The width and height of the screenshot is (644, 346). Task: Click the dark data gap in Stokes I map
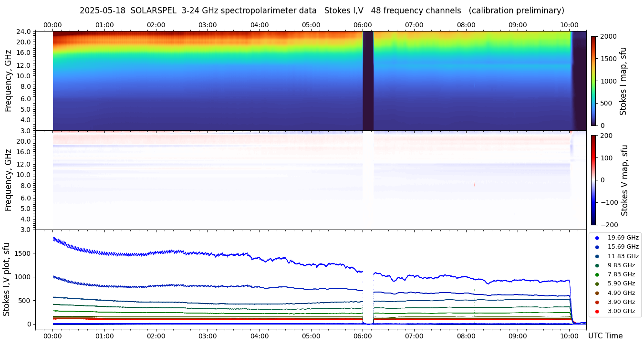click(368, 81)
